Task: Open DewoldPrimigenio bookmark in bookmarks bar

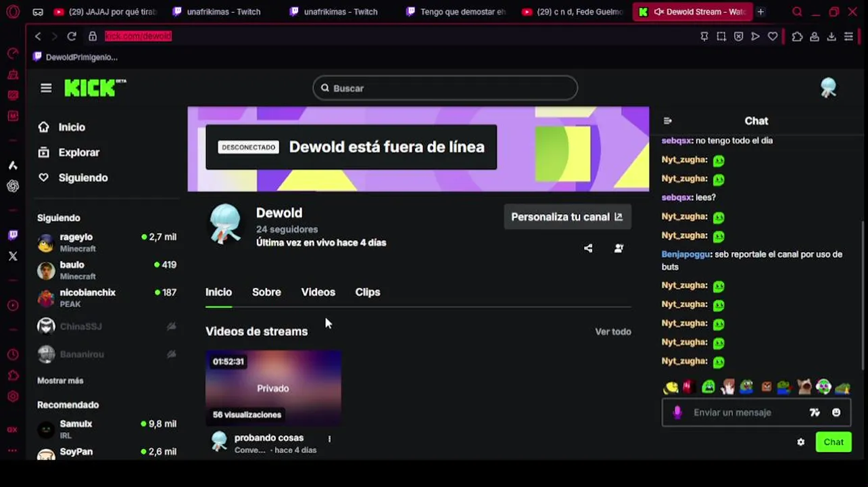Action: tap(76, 57)
